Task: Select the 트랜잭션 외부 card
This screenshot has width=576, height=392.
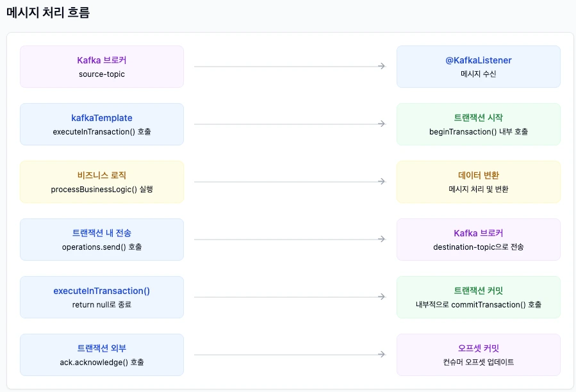Action: tap(101, 354)
